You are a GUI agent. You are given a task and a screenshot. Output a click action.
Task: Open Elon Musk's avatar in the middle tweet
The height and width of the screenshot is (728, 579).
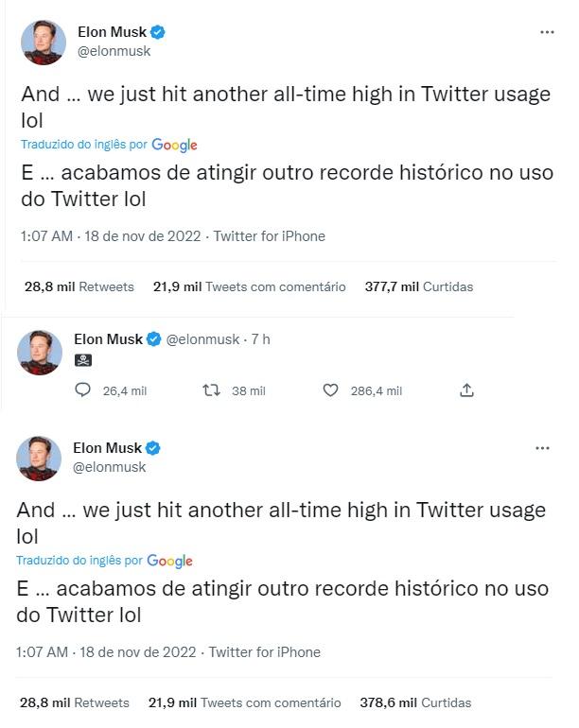[40, 352]
